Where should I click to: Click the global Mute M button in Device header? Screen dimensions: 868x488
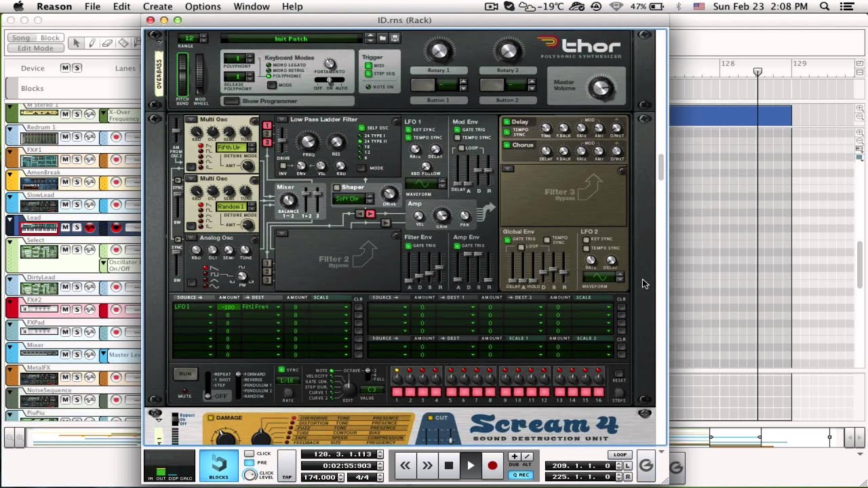click(65, 68)
